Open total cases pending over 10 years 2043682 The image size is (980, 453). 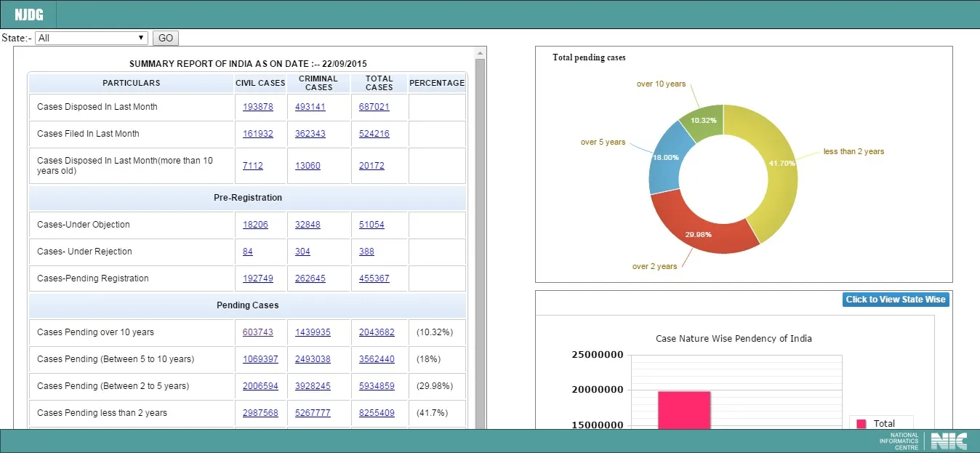(x=377, y=332)
